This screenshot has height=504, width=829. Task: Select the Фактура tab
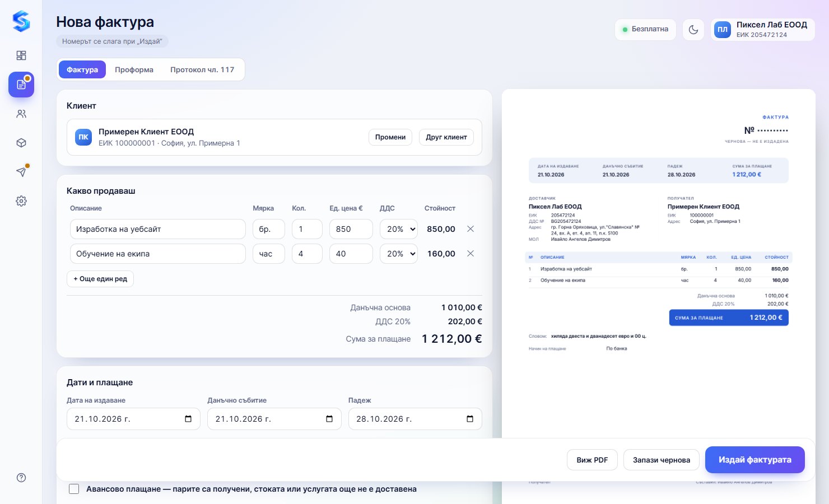point(82,69)
